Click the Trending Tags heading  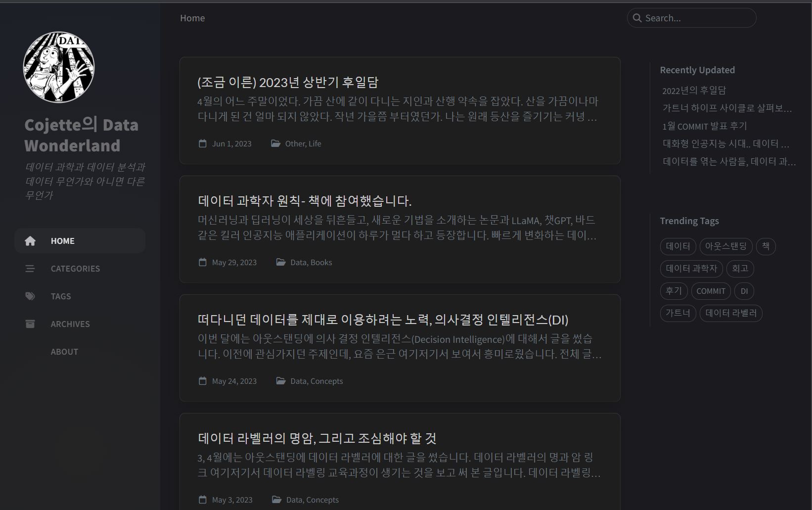(x=689, y=221)
